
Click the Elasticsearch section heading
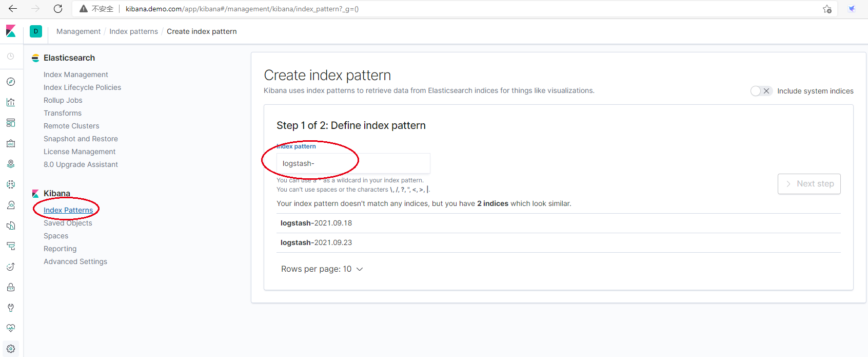pos(69,58)
